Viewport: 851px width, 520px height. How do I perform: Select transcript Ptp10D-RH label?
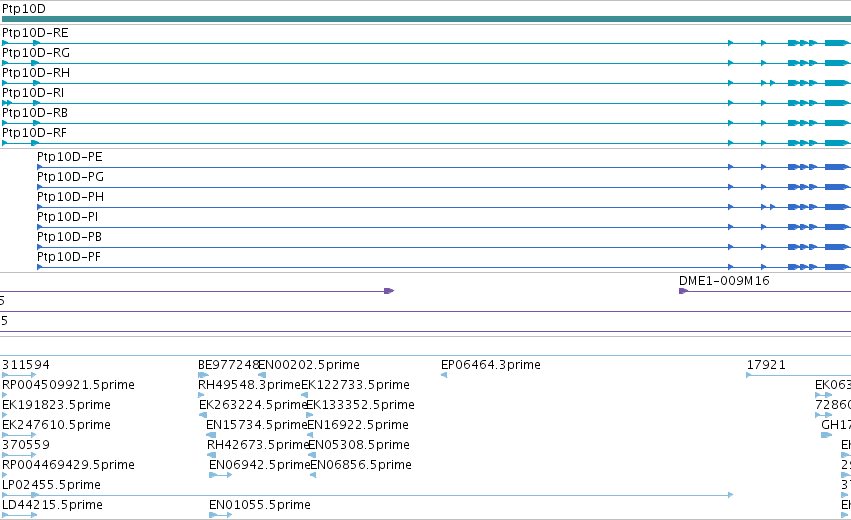[36, 73]
